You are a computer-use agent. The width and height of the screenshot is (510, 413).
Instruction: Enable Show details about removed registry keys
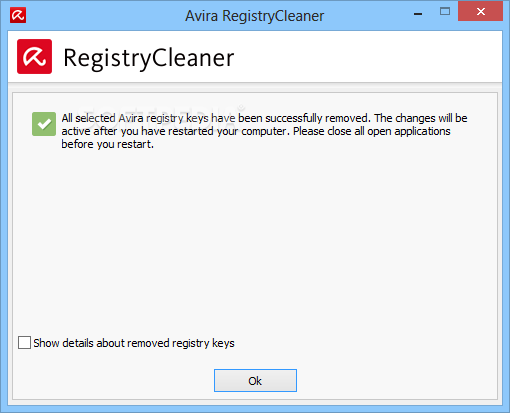coord(24,342)
